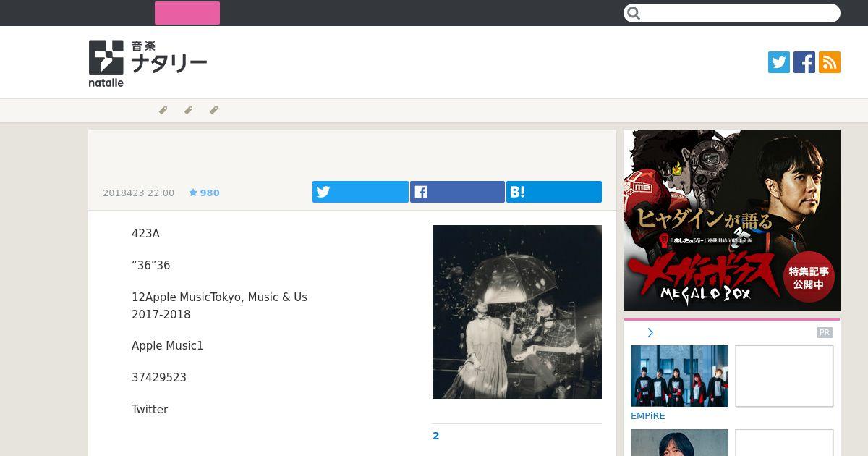Click the 'Apple Music1' text line
868x456 pixels.
pos(168,346)
